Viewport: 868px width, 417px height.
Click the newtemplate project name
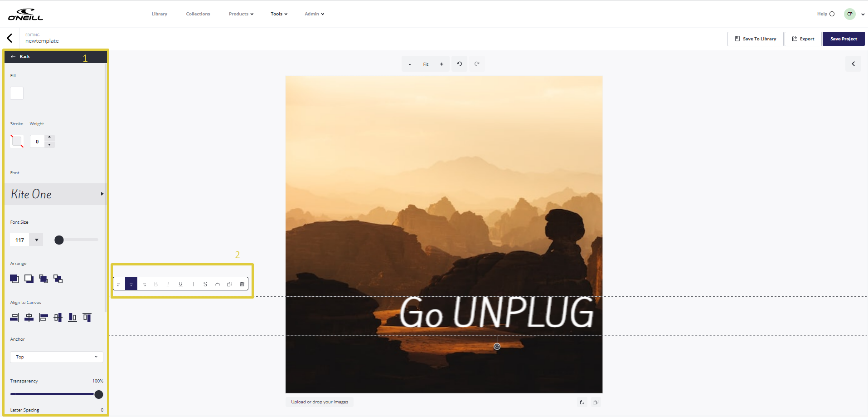point(42,41)
